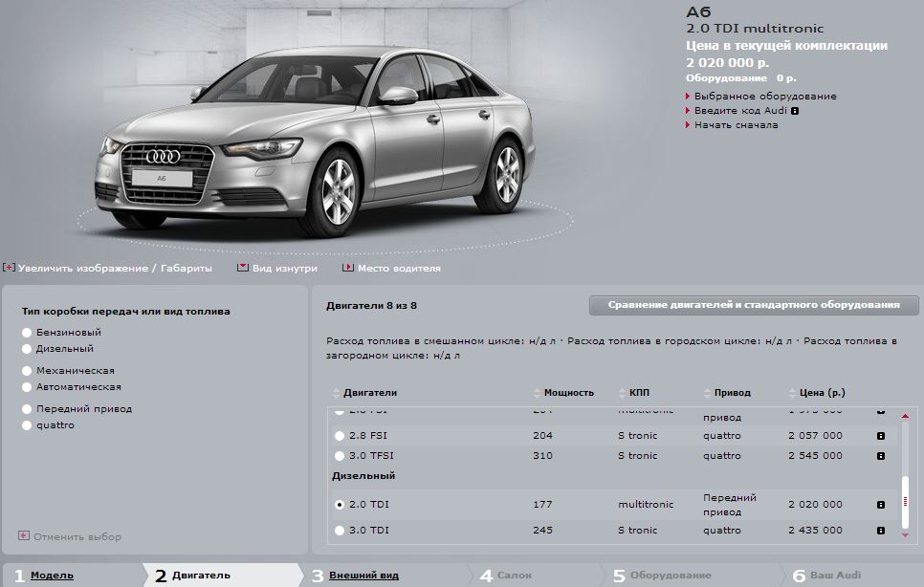This screenshot has height=587, width=924.
Task: Select Бензиновый fuel filter
Action: (x=27, y=333)
